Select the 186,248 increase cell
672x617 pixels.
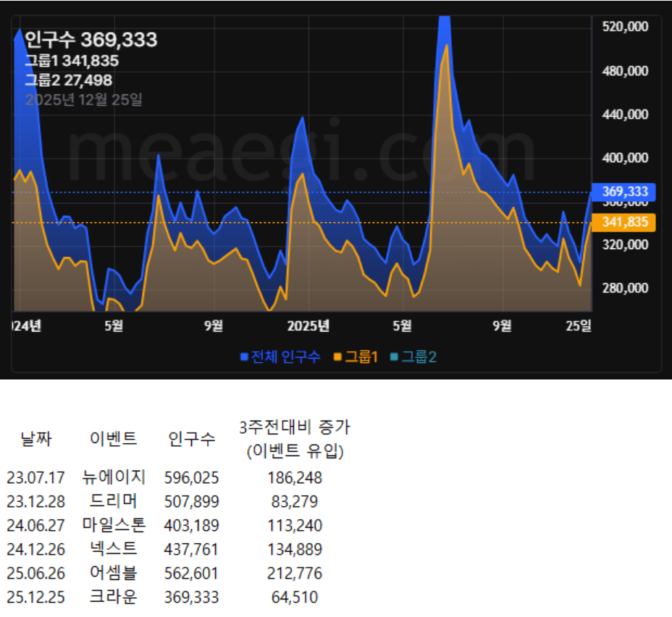[x=295, y=478]
